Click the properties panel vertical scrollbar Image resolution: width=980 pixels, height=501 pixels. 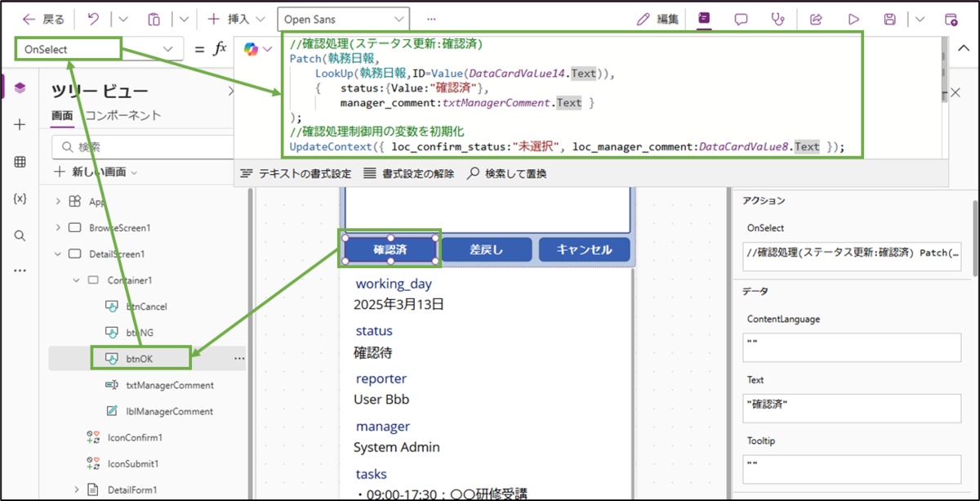pos(974,237)
